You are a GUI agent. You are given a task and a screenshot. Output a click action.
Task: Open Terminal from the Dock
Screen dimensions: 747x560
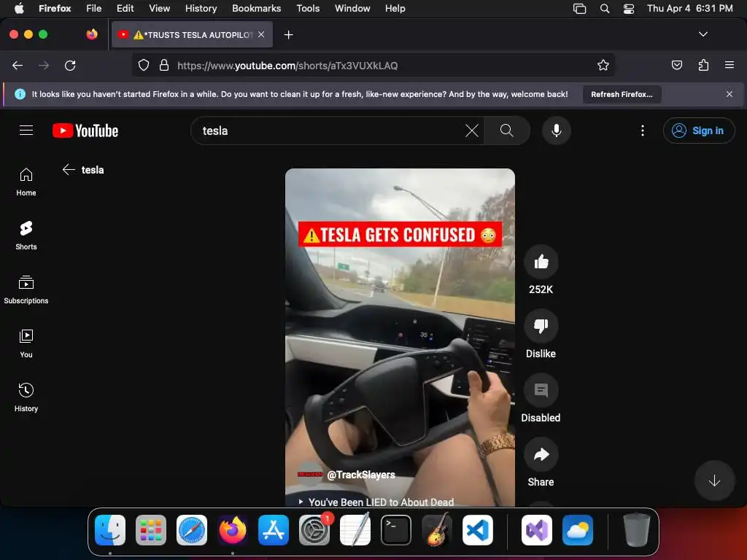396,530
